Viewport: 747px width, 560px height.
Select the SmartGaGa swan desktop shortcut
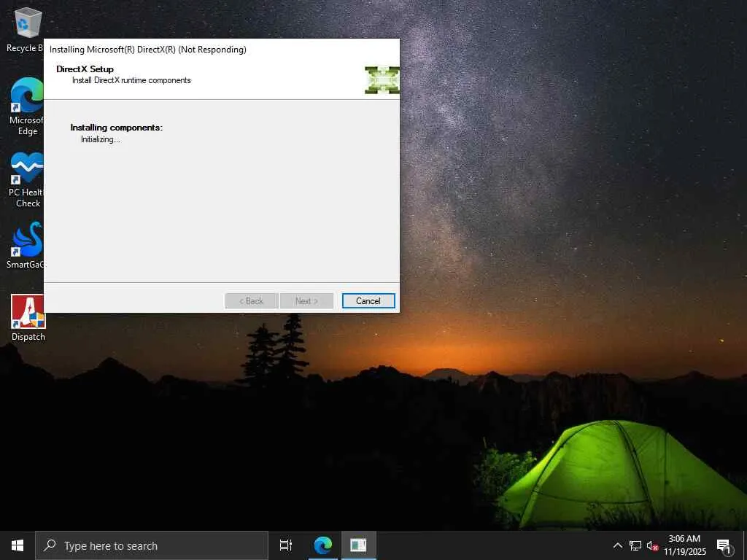27,245
